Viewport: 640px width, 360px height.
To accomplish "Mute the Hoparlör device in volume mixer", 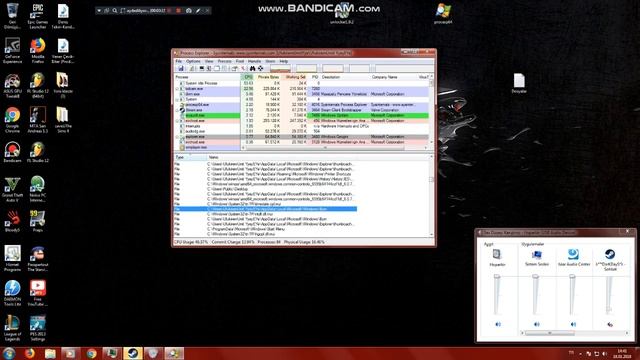I will click(498, 324).
